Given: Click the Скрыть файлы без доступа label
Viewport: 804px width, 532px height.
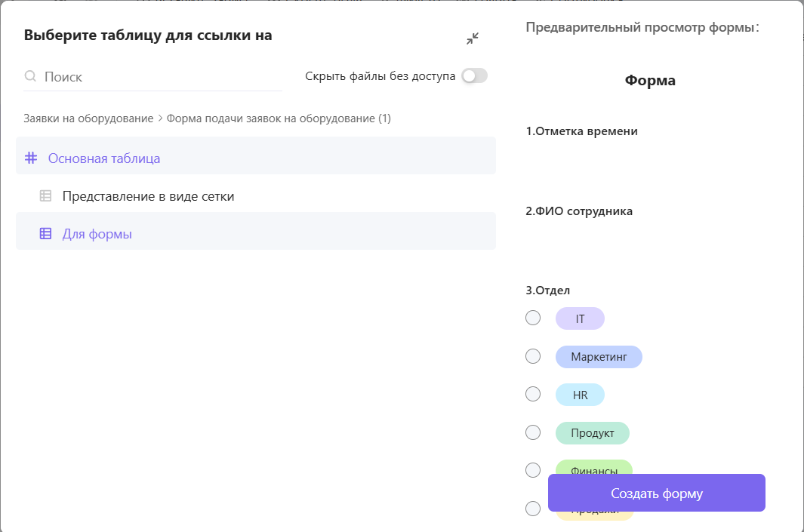Looking at the screenshot, I should (x=380, y=76).
